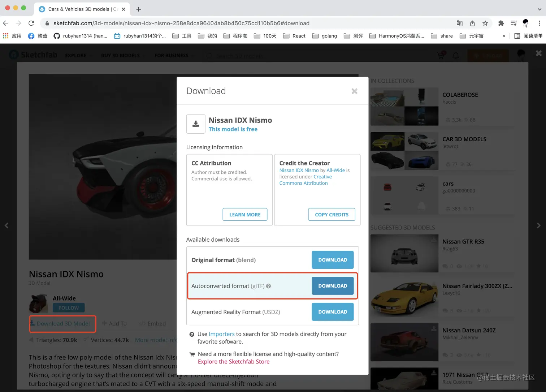This screenshot has height=392, width=546.
Task: Open the Nissan IDX Nismo credit link
Action: click(x=299, y=171)
